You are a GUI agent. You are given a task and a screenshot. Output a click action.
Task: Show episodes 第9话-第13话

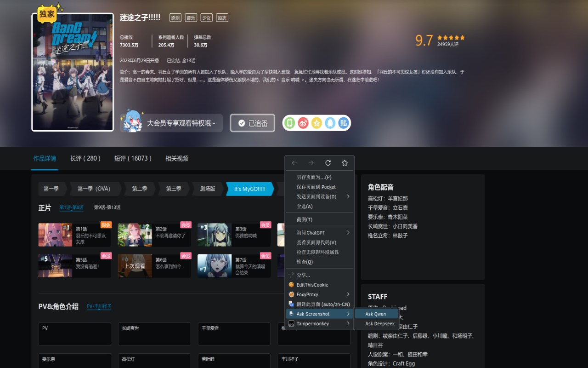point(107,207)
